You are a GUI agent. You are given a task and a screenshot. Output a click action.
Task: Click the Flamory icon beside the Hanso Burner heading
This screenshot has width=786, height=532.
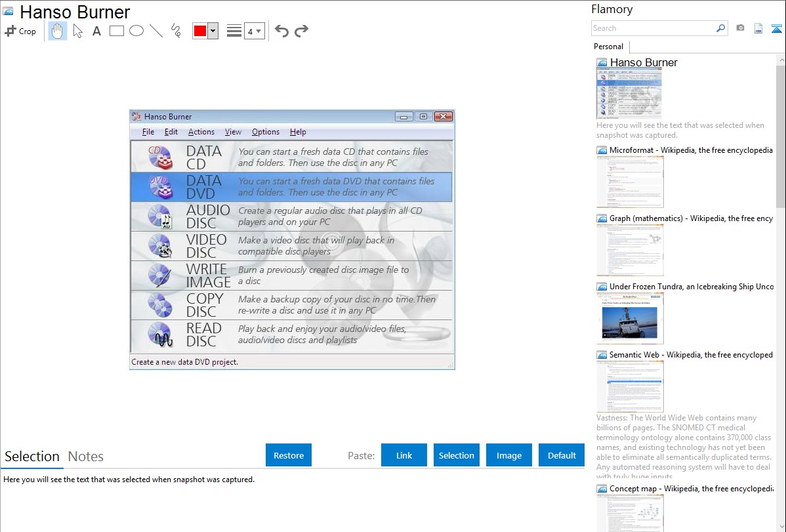point(9,11)
